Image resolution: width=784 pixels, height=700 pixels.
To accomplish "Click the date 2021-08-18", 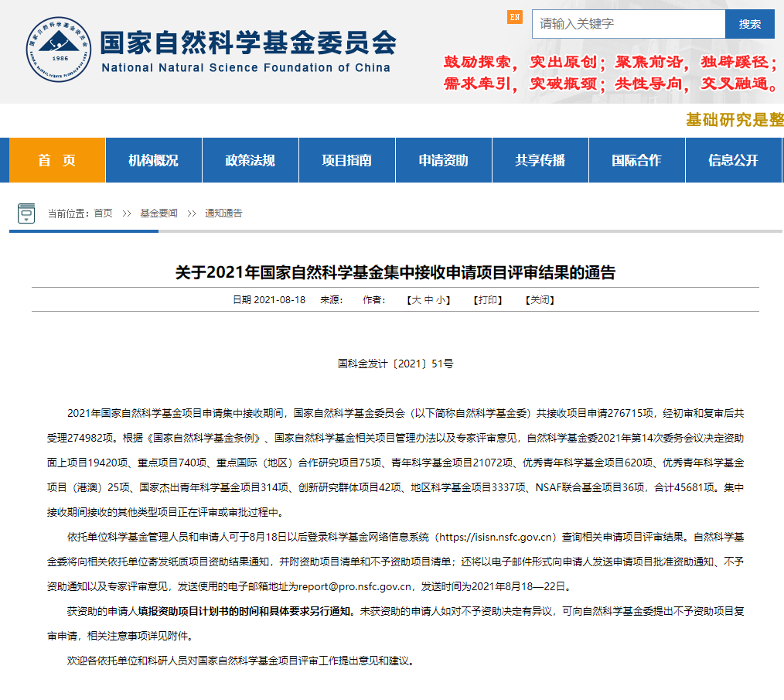I will click(x=279, y=300).
